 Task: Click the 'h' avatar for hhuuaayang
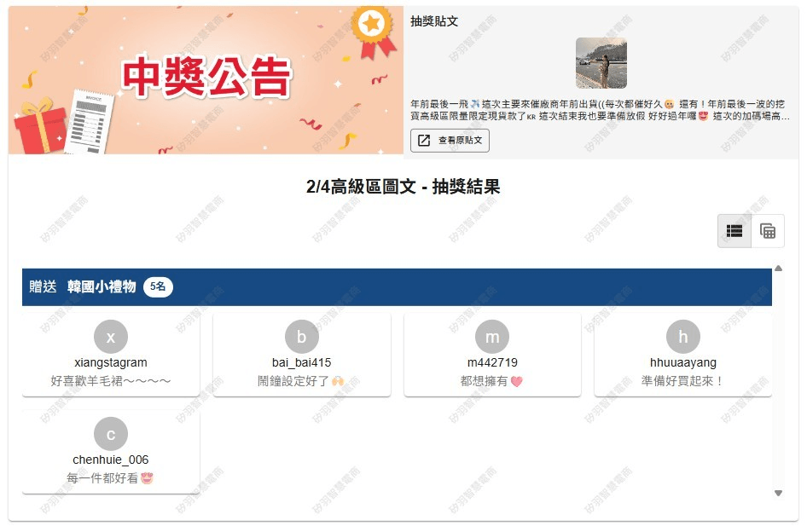(683, 338)
